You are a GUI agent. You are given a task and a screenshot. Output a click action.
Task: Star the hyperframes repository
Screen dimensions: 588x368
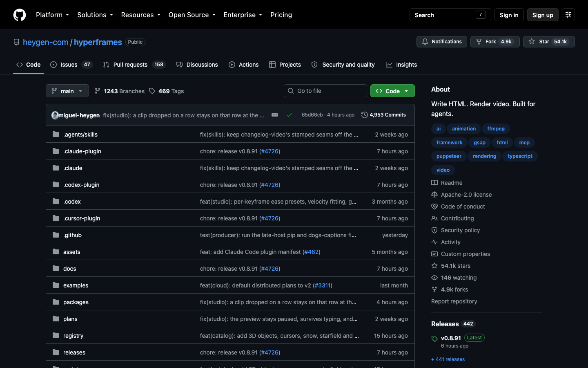click(549, 42)
